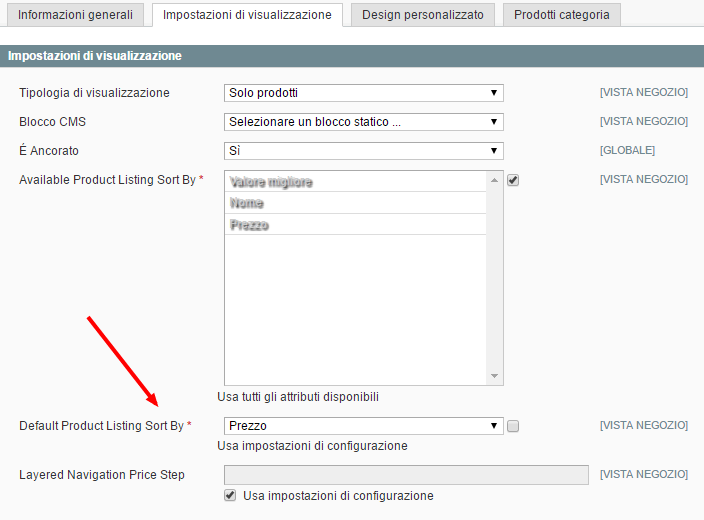Open the Informazioni generali tab

[x=75, y=15]
